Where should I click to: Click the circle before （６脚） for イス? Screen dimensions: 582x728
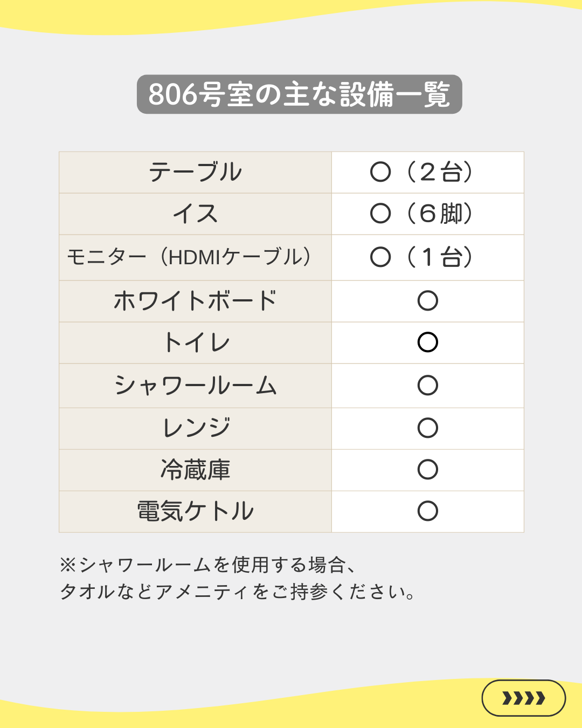point(380,214)
